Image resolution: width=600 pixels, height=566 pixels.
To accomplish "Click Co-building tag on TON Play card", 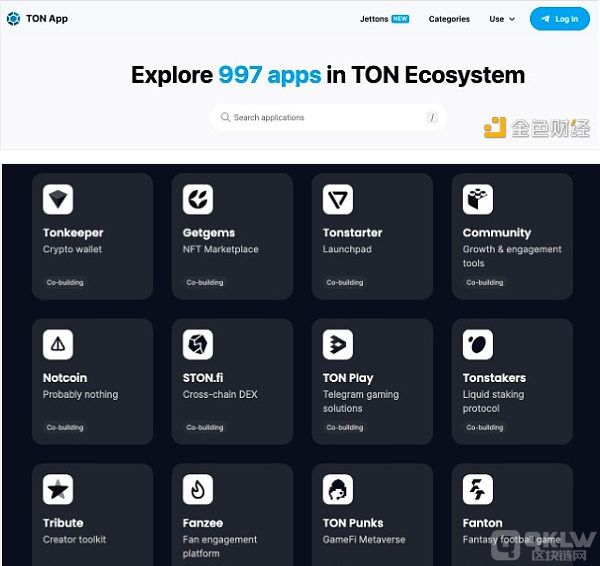I will click(345, 427).
